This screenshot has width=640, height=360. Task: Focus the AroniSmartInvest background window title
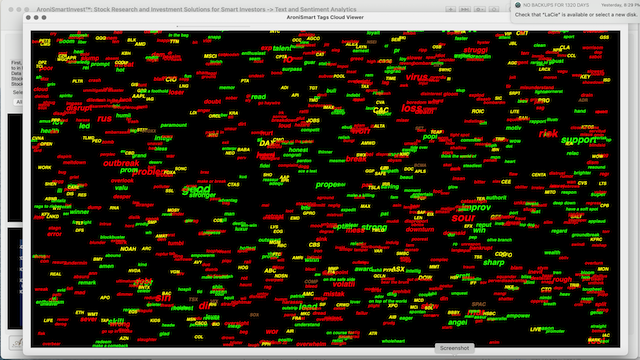click(x=196, y=9)
